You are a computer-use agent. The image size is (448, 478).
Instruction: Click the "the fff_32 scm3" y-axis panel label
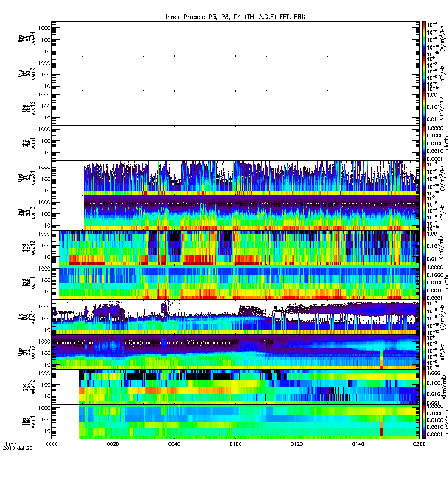pos(26,352)
